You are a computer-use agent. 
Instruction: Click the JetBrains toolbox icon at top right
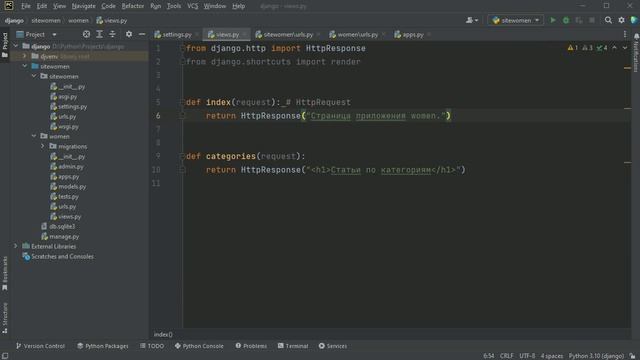(634, 20)
